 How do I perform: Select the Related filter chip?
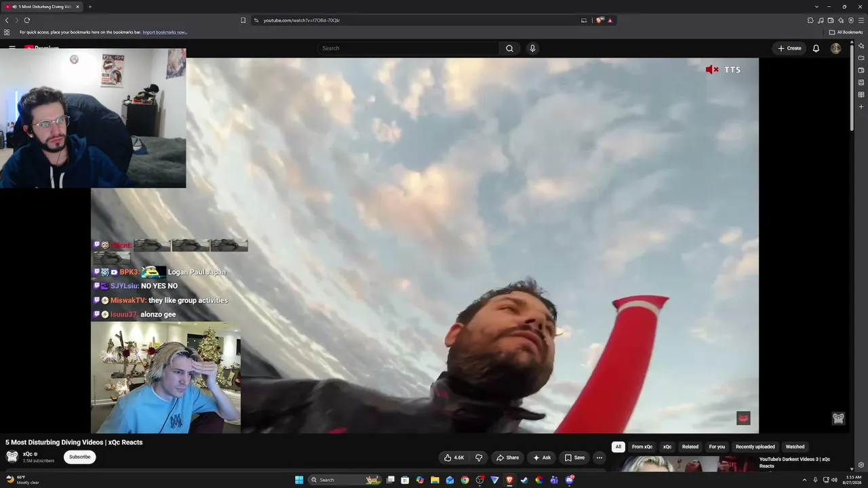(x=690, y=447)
